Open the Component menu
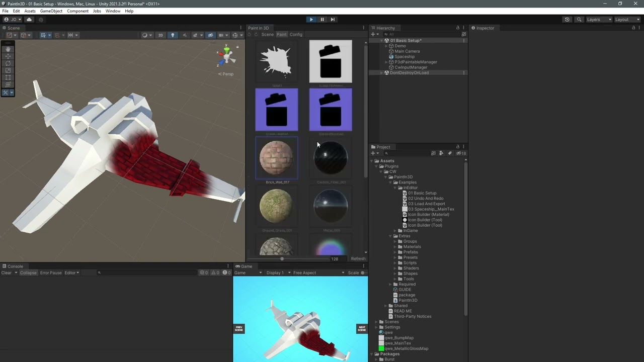The height and width of the screenshot is (362, 644). point(77,11)
